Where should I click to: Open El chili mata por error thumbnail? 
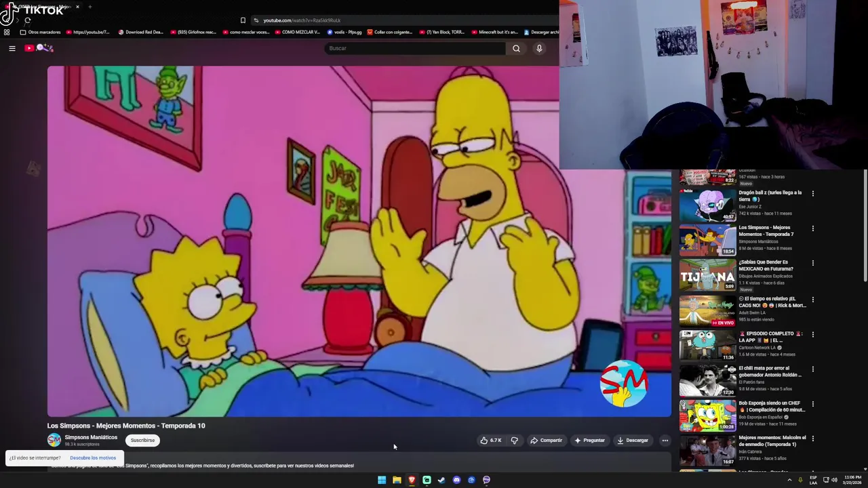pos(707,380)
